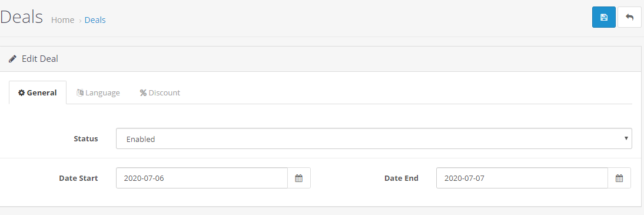
Task: Switch to the Discount tab
Action: click(160, 93)
